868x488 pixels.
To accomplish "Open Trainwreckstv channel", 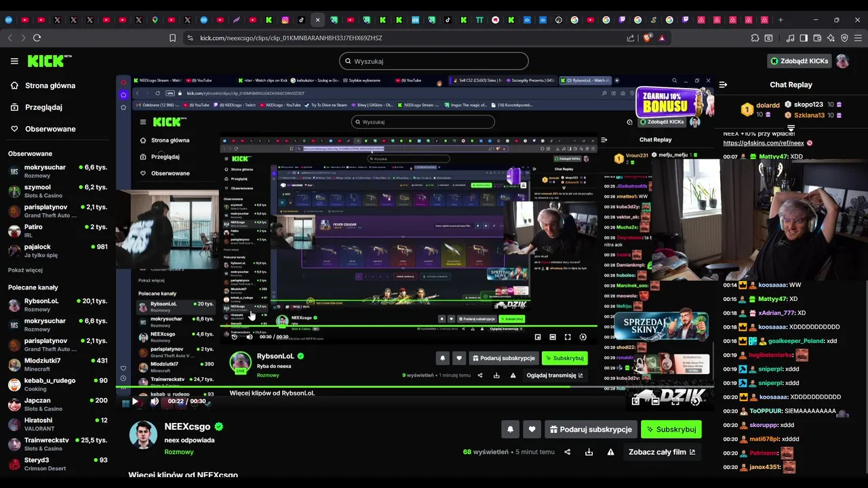I will tap(57, 444).
